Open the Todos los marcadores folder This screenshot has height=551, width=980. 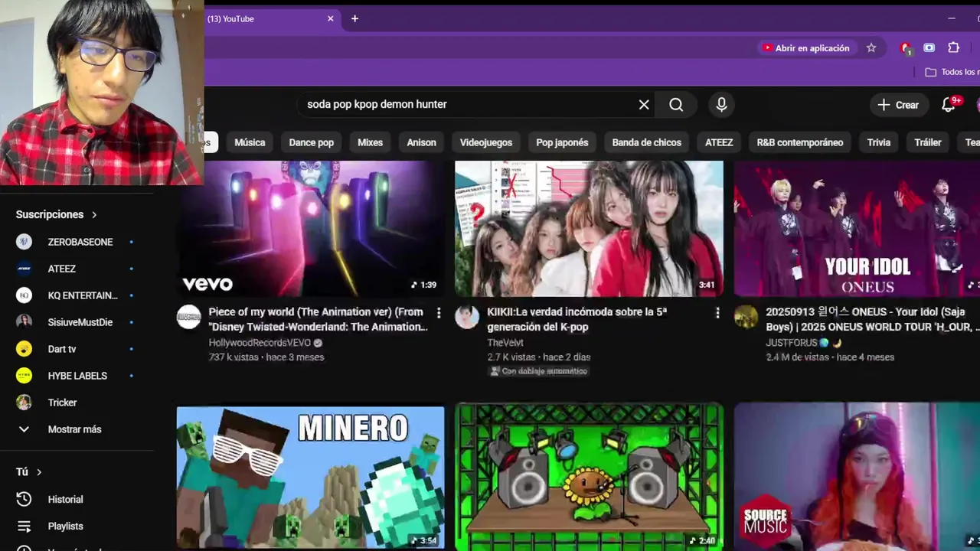(x=952, y=72)
